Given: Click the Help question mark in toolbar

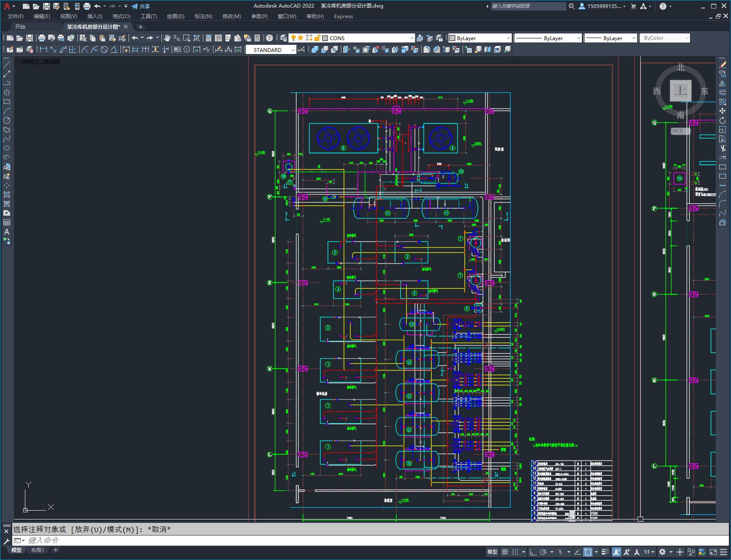Looking at the screenshot, I should coord(269,38).
